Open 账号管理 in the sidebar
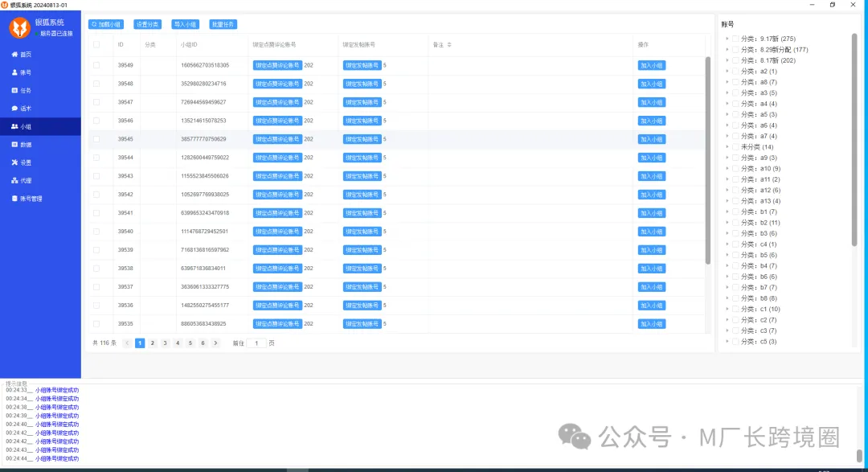Image resolution: width=868 pixels, height=472 pixels. pyautogui.click(x=40, y=199)
